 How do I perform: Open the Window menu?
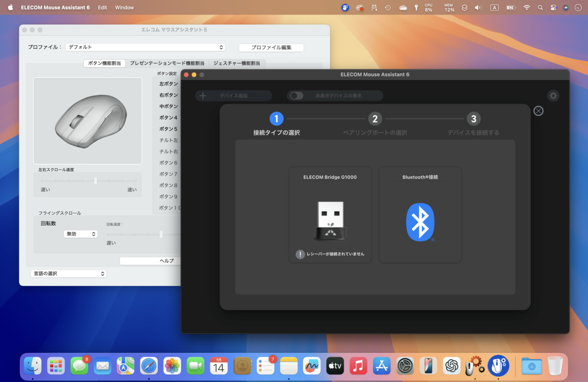click(124, 7)
